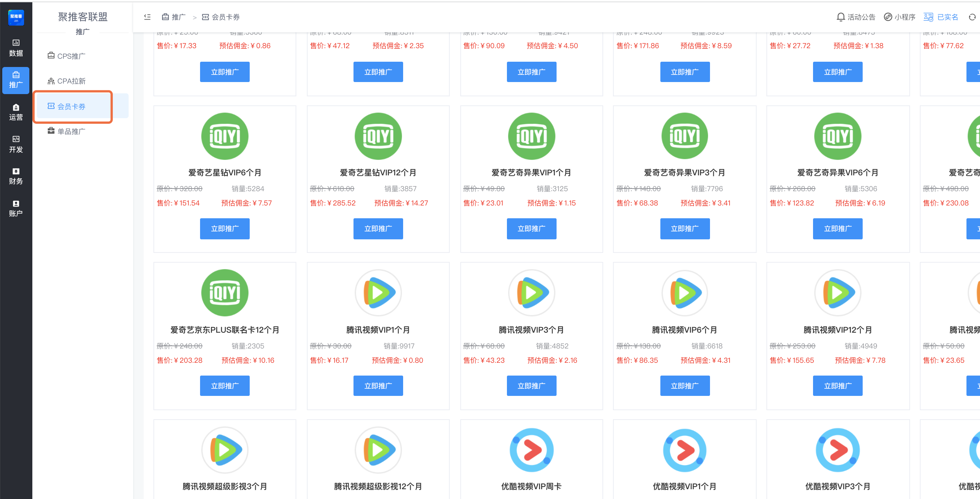Image resolution: width=980 pixels, height=499 pixels.
Task: Open the 运营 sidebar section
Action: click(16, 112)
